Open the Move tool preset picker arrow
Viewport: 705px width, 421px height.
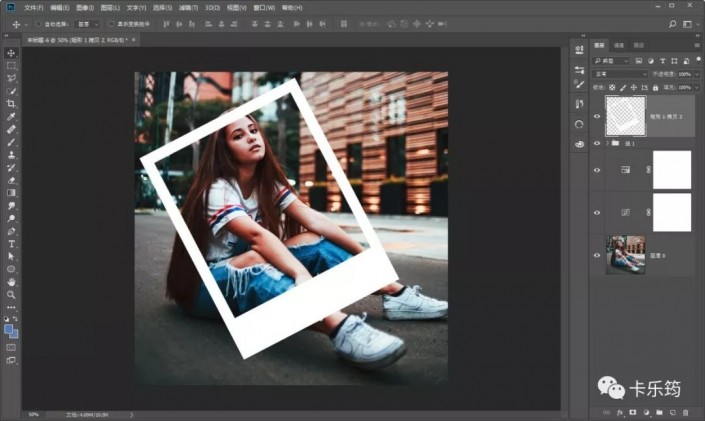pos(26,24)
